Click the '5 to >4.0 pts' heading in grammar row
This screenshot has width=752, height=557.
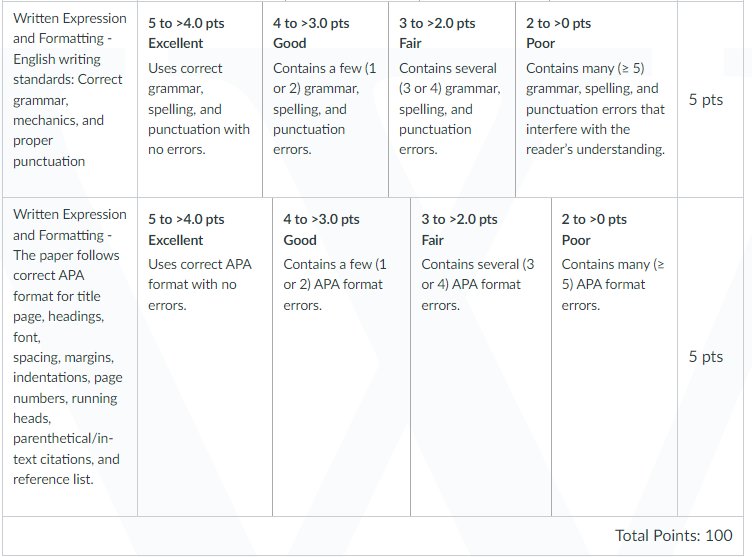tap(186, 23)
